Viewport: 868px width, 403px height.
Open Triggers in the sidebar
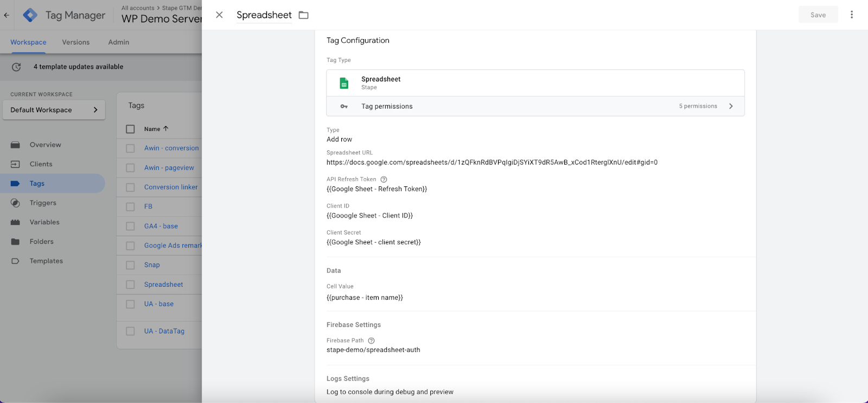pos(43,203)
